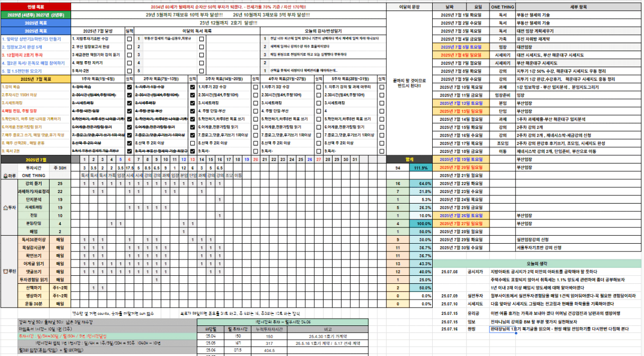
Task: Select date 2025년 7월 5일 토요일
Action: 461,46
